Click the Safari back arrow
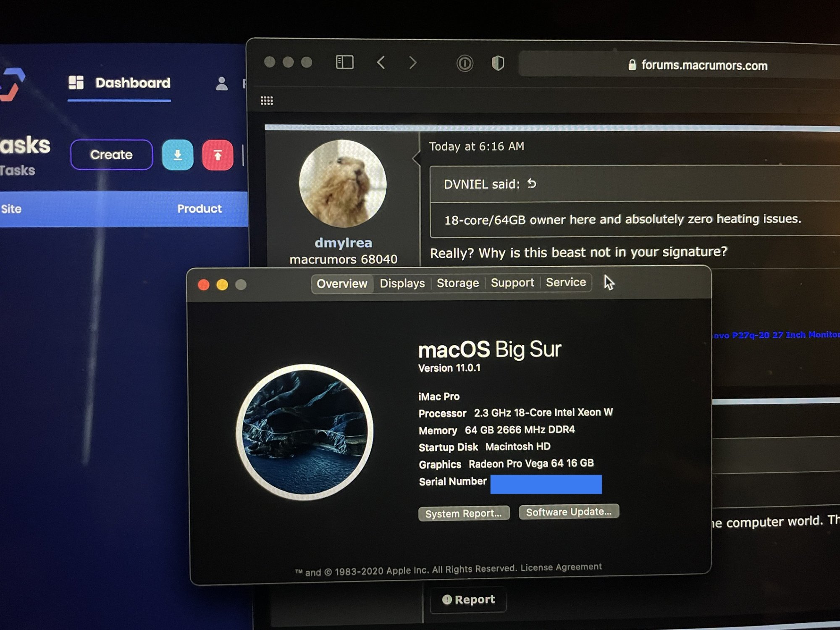Screen dimensions: 840x630 coord(381,63)
